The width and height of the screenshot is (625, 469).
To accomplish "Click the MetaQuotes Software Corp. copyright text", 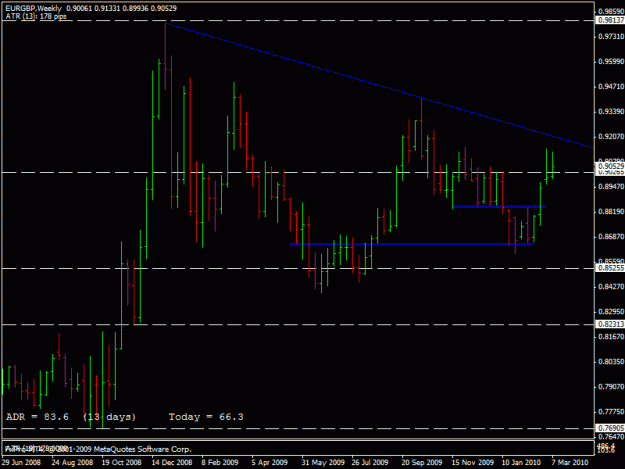I will point(98,449).
